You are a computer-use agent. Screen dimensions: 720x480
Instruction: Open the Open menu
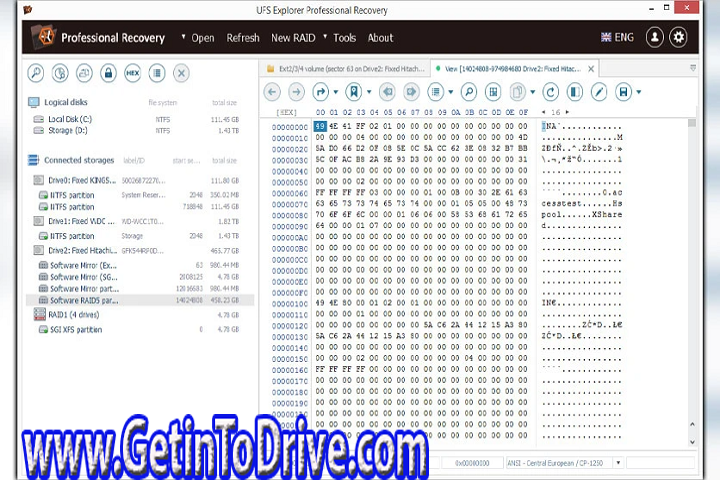point(202,38)
